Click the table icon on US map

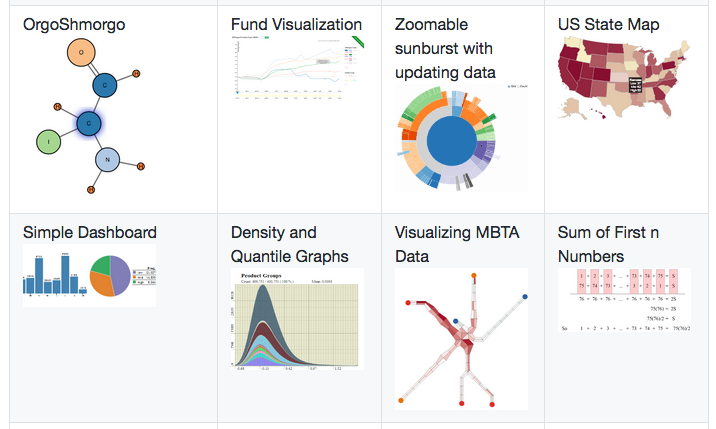[635, 87]
